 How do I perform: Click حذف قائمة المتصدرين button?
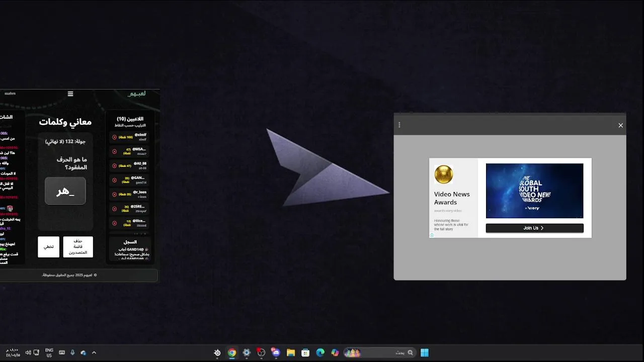coord(78,247)
